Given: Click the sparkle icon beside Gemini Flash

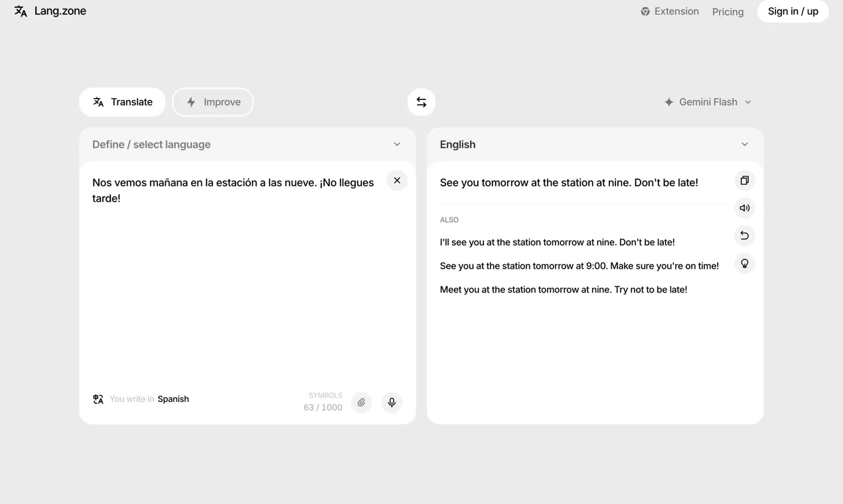Looking at the screenshot, I should point(669,102).
